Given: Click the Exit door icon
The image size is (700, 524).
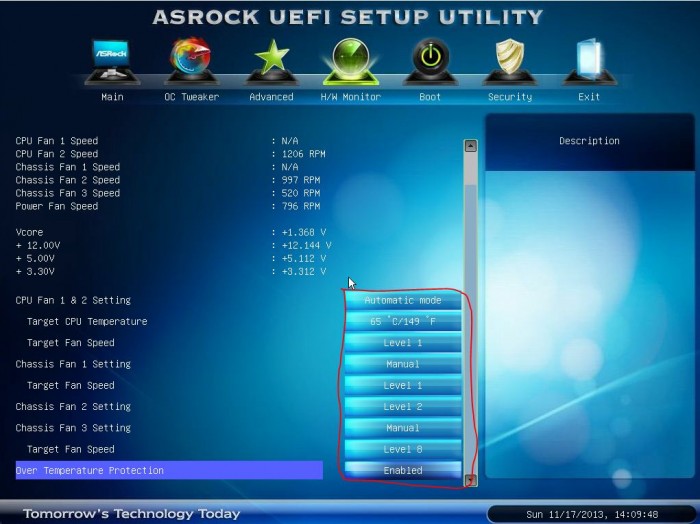Looking at the screenshot, I should click(x=589, y=62).
